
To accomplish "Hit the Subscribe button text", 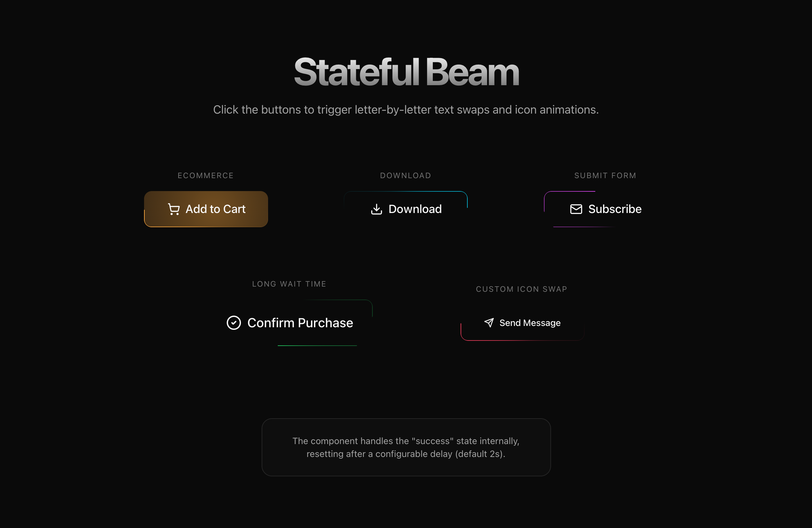I will (x=615, y=209).
